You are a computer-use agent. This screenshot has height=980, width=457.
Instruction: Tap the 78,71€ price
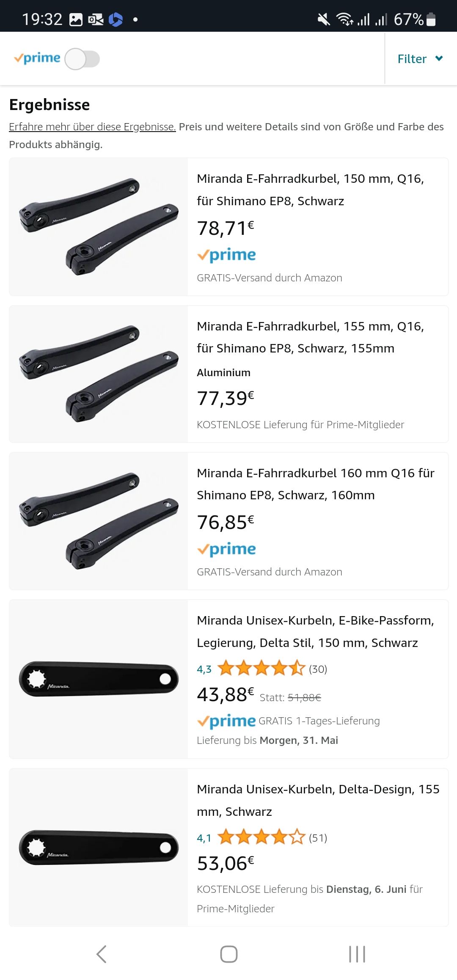pos(226,228)
